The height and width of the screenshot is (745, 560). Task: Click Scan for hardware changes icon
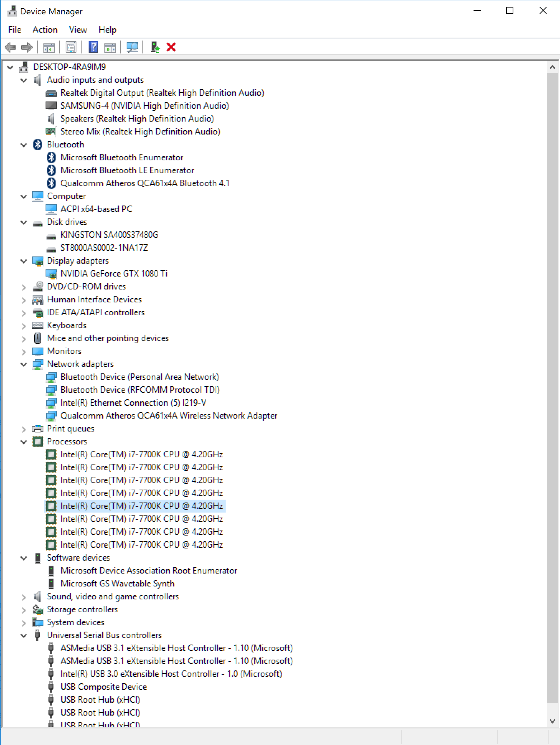click(132, 47)
